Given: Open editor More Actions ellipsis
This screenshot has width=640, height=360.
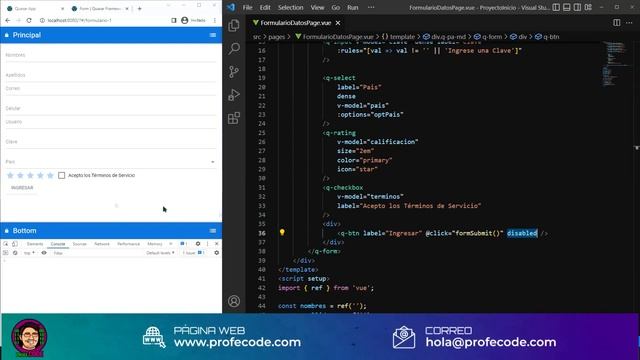Looking at the screenshot, I should point(629,23).
